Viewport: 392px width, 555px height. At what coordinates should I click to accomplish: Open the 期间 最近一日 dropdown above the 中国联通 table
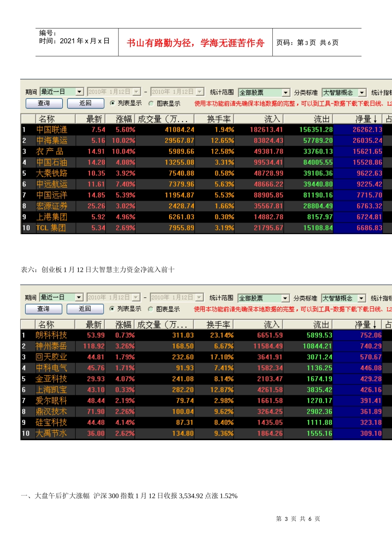[x=62, y=92]
